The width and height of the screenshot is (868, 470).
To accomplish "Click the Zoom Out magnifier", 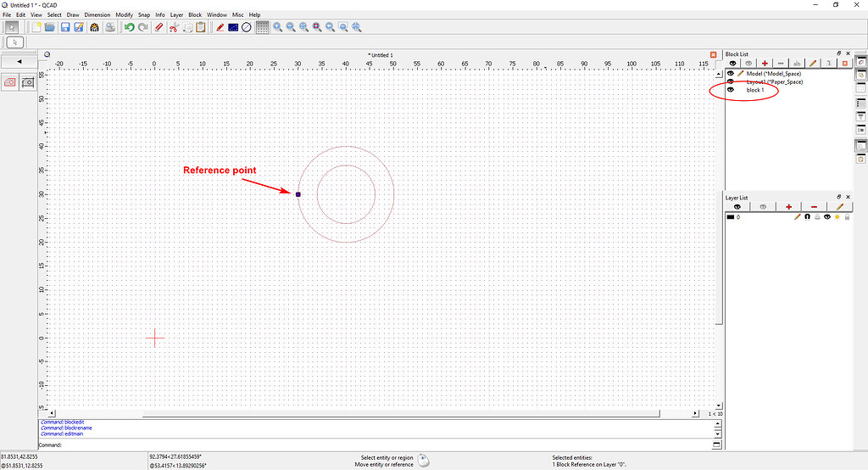I will coord(291,27).
